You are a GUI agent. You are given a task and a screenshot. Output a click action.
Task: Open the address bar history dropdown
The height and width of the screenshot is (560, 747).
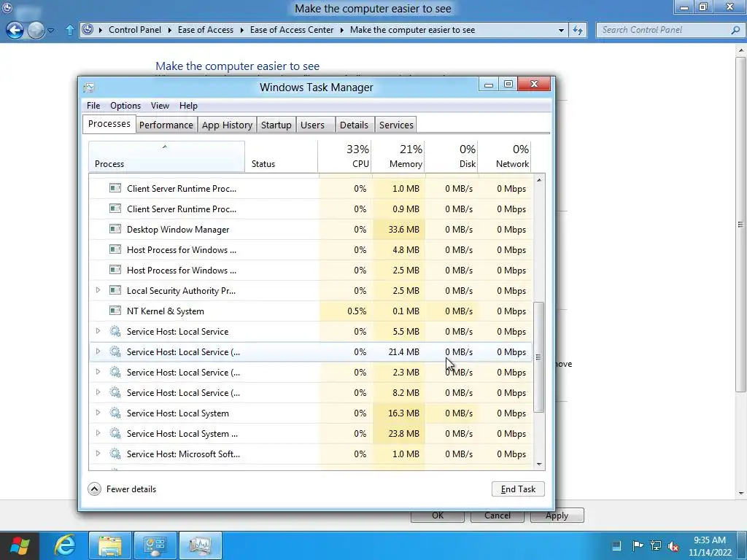pyautogui.click(x=561, y=30)
